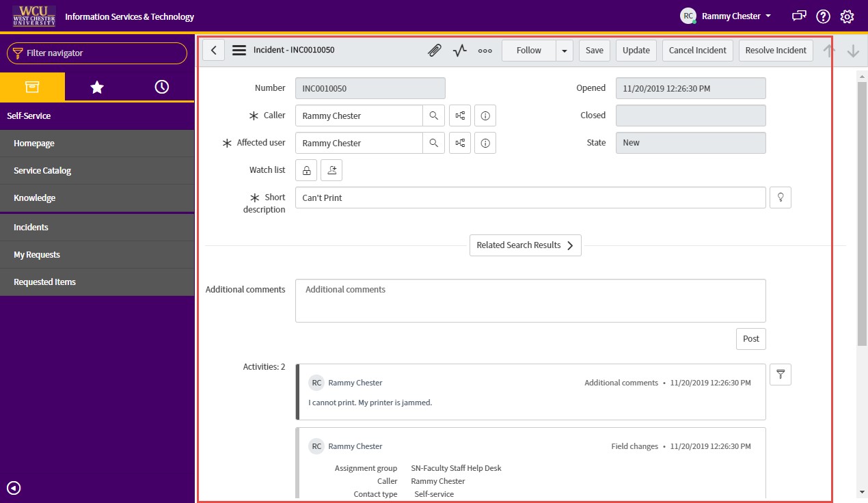
Task: Open the help question mark icon
Action: coord(823,16)
